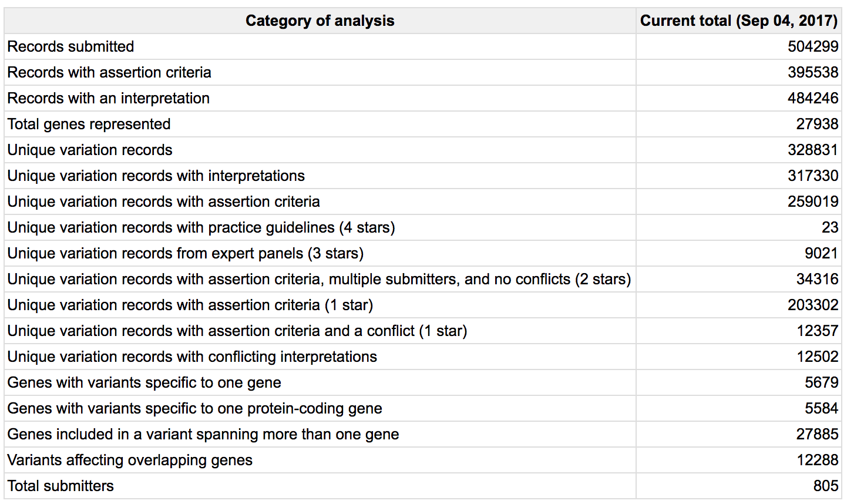This screenshot has width=847, height=504.
Task: Click the value 5584
Action: [x=821, y=408]
